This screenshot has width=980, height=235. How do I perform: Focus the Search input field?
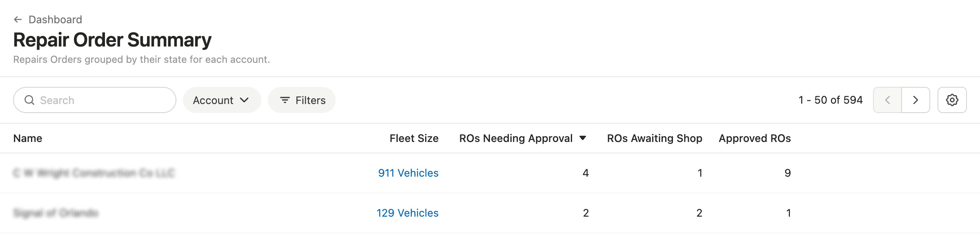click(102, 100)
